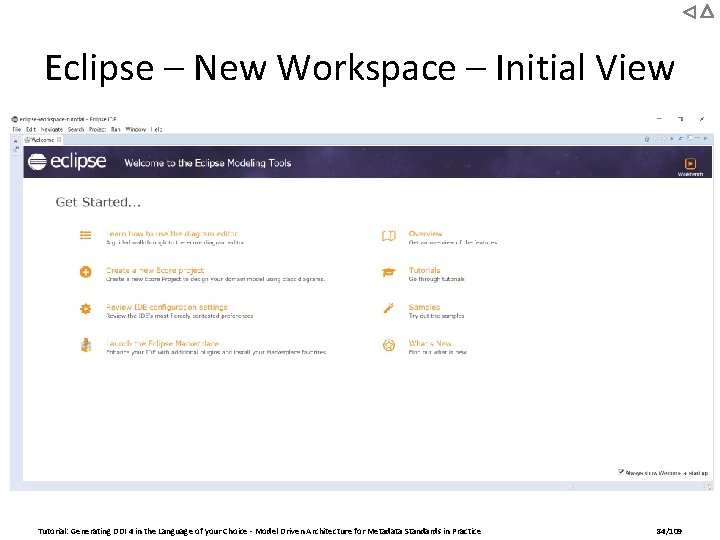Open the Window menu
The image size is (720, 540).
(135, 129)
